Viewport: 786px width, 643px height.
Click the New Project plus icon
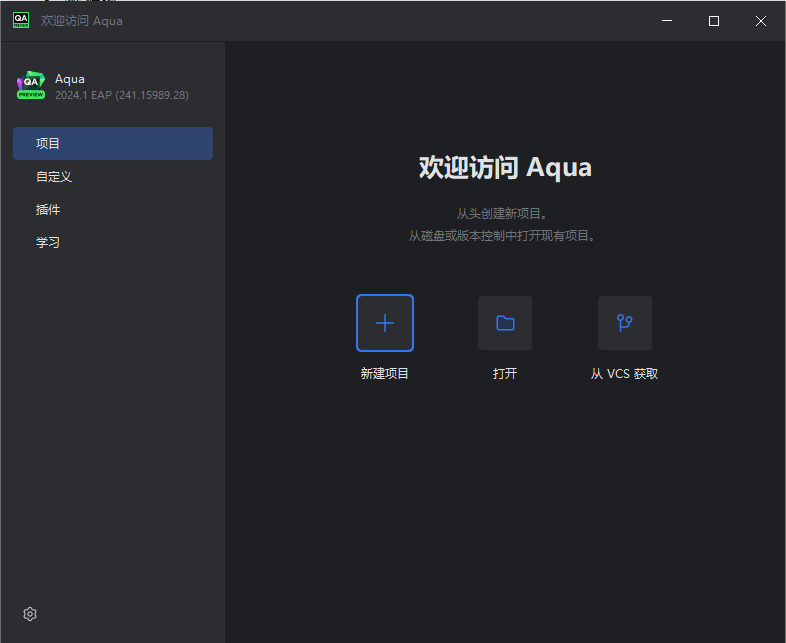(x=384, y=323)
